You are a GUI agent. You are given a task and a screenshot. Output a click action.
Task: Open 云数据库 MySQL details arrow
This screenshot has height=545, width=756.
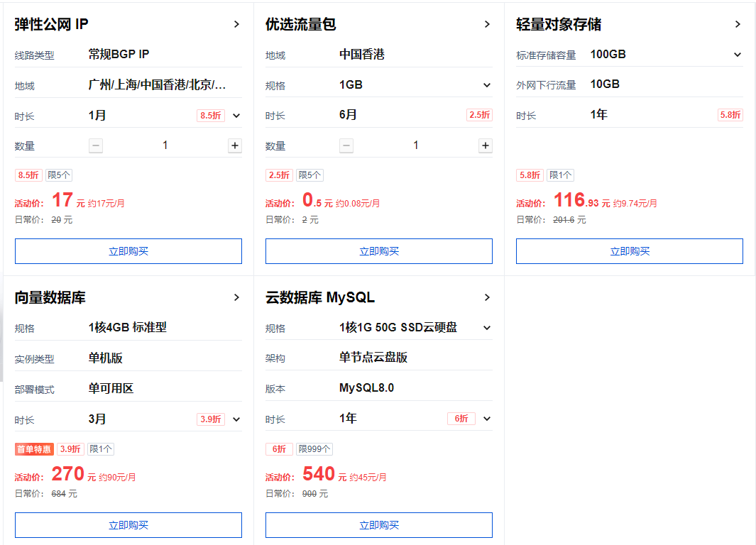pos(487,297)
